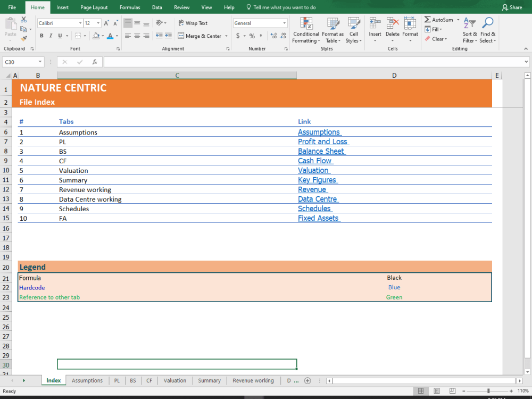Click the Orientation text rotation icon
The width and height of the screenshot is (532, 399).
pyautogui.click(x=159, y=23)
